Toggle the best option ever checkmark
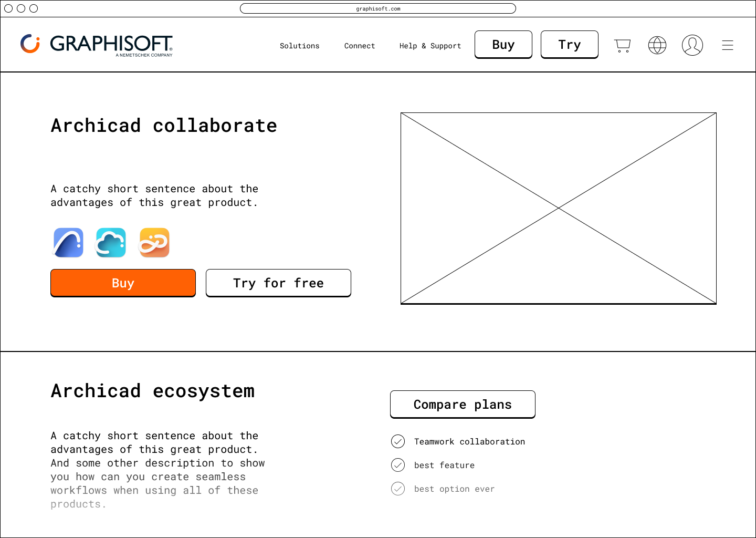 [398, 489]
